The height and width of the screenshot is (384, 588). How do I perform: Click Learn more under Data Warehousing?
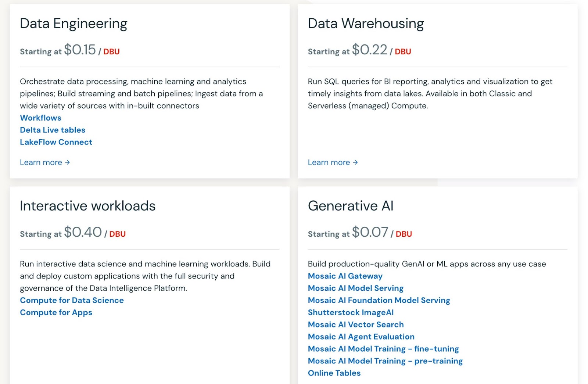(333, 162)
